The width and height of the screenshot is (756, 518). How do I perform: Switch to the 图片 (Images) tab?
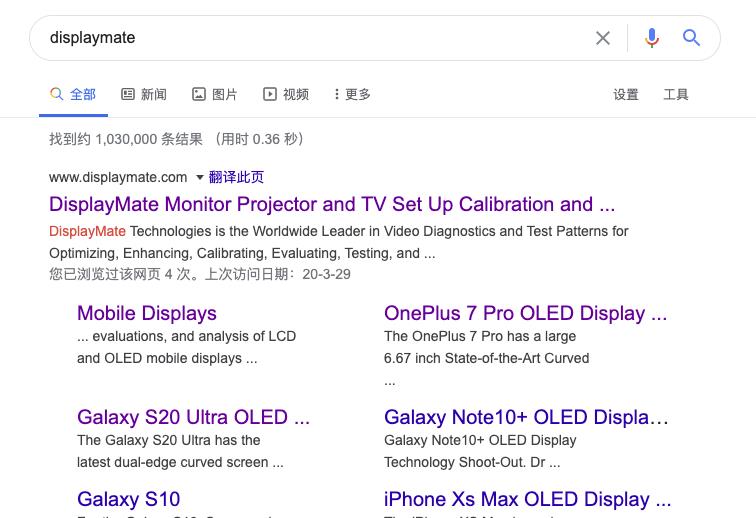[215, 94]
